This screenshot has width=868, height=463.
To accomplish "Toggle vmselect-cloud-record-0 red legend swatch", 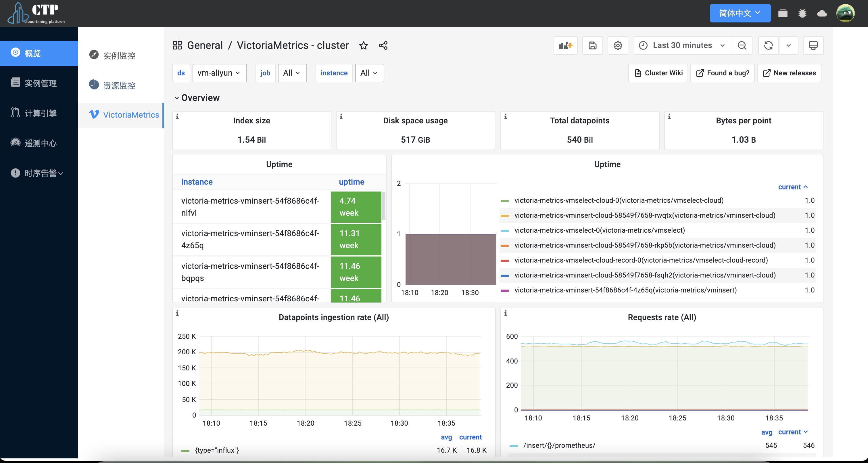I will 504,261.
